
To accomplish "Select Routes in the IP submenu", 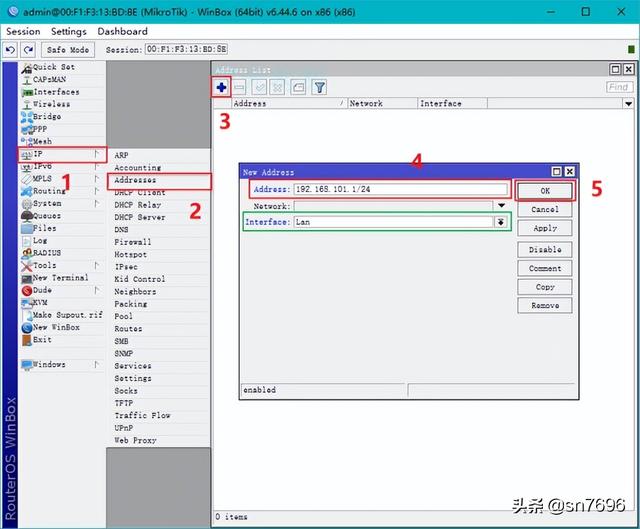I will point(159,329).
